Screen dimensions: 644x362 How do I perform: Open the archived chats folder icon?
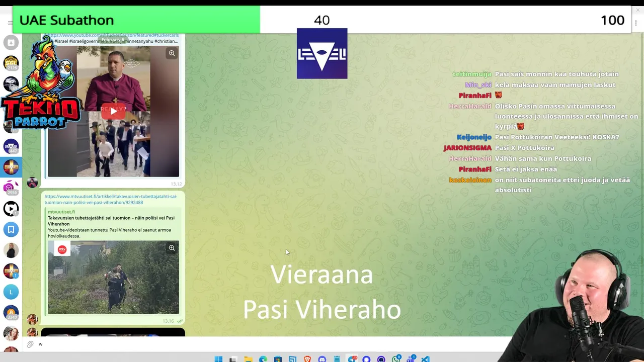click(11, 43)
